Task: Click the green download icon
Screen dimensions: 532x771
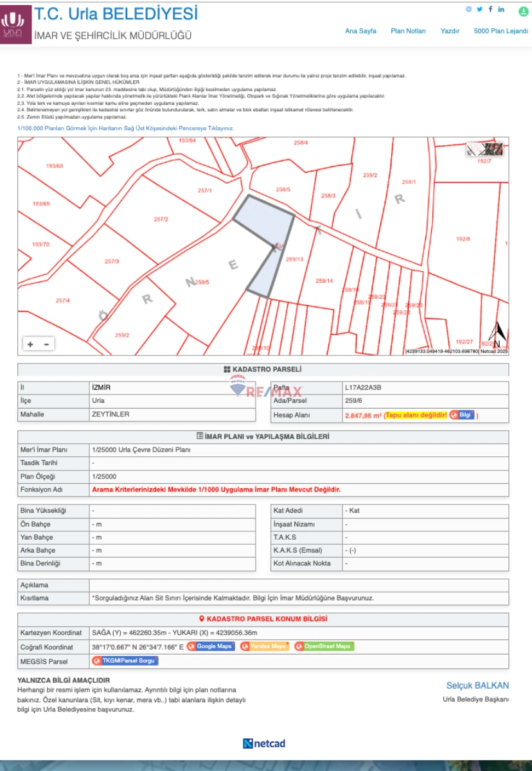Action: 524,11
